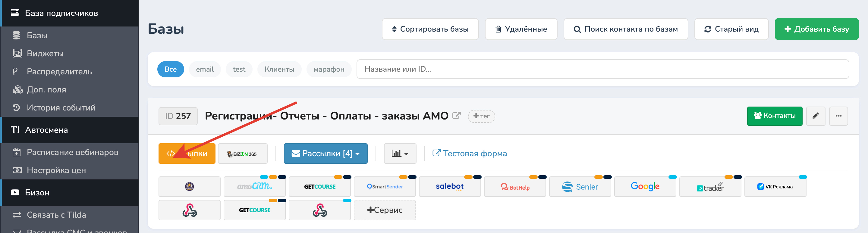
Task: Expand the statistics chart dropdown
Action: (400, 154)
